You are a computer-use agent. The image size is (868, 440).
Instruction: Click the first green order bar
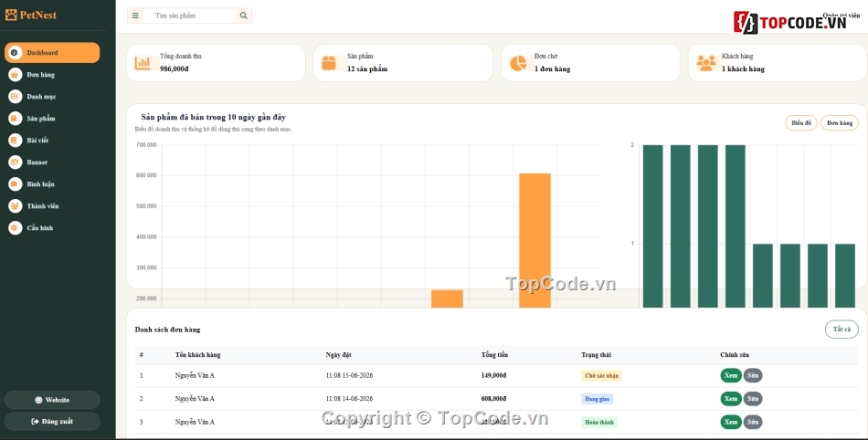click(652, 226)
